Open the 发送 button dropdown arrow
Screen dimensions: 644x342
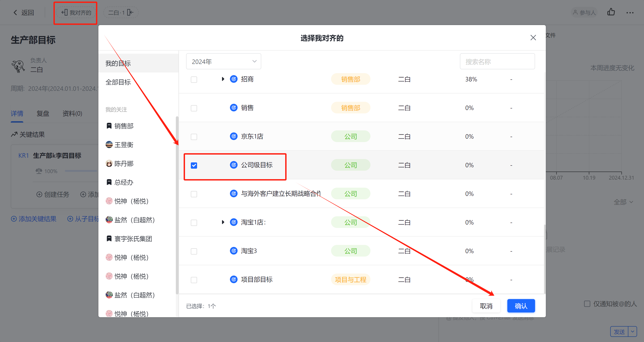633,332
